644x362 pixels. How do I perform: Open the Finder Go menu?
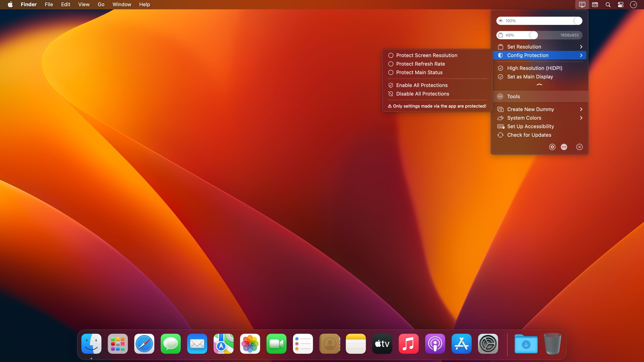[101, 4]
